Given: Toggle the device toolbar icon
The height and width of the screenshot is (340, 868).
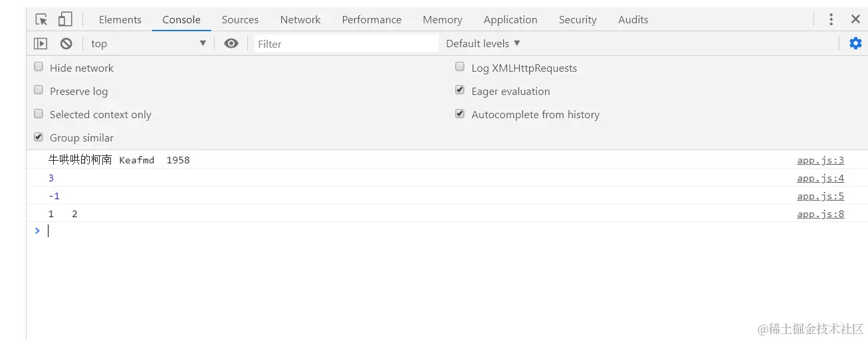Looking at the screenshot, I should pos(65,19).
